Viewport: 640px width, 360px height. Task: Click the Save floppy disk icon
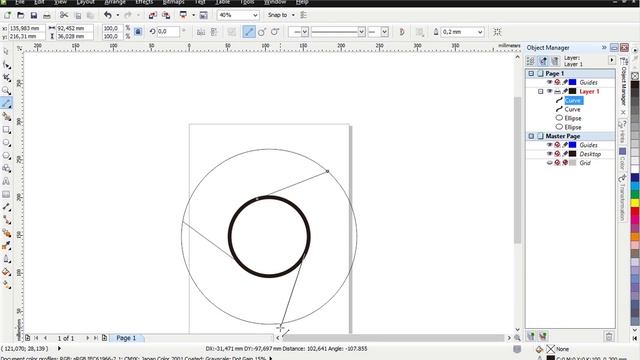pyautogui.click(x=33, y=16)
